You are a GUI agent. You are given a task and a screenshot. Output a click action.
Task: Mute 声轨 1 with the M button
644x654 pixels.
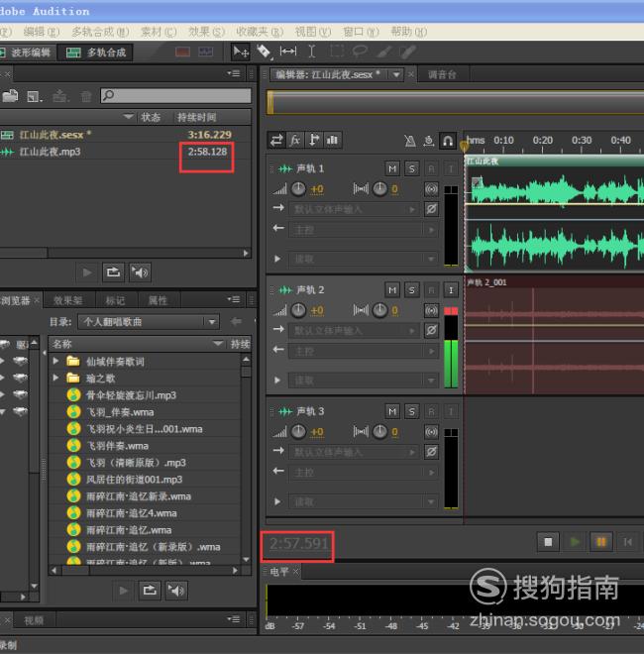(x=392, y=168)
